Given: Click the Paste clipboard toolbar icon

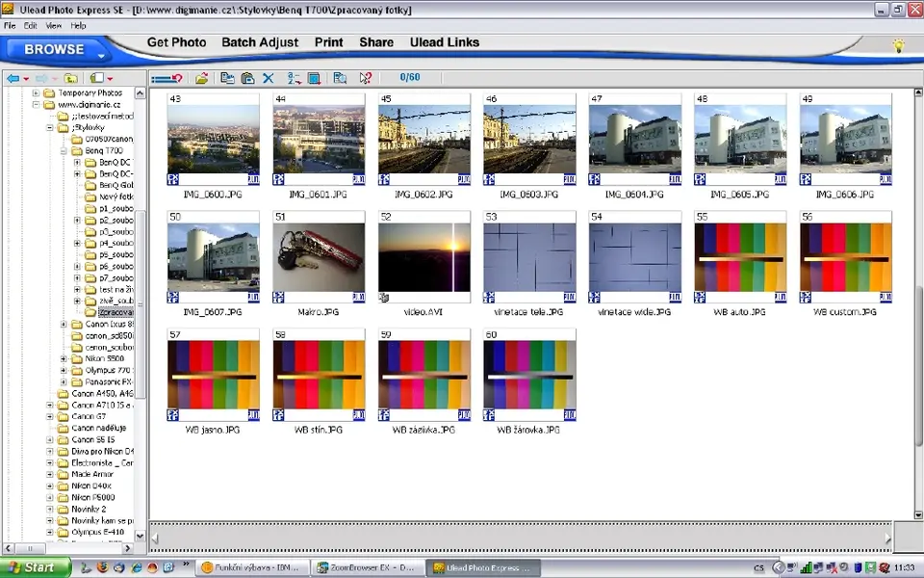Looking at the screenshot, I should click(x=248, y=78).
